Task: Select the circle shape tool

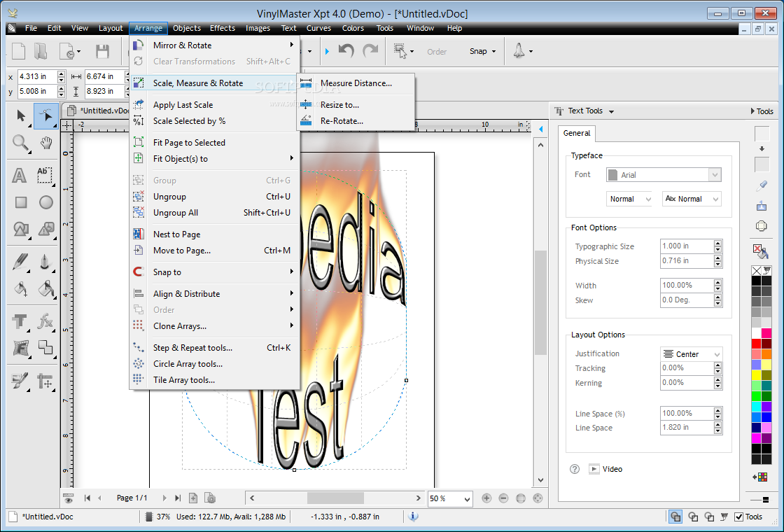Action: pyautogui.click(x=46, y=202)
